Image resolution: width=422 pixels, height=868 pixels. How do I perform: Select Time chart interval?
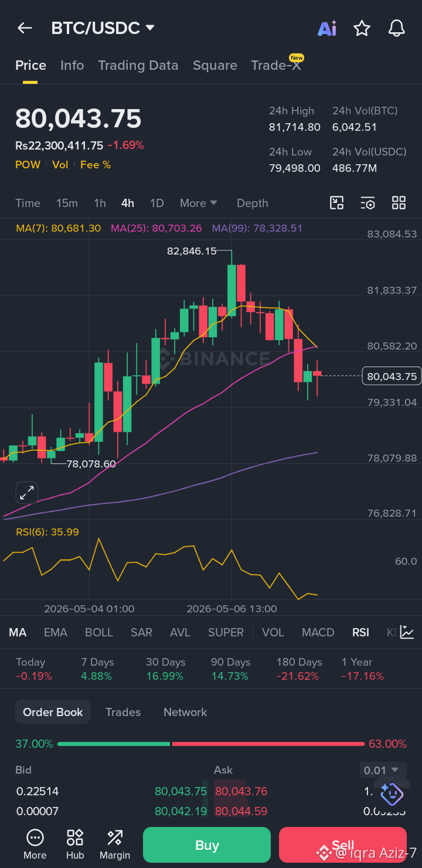28,203
